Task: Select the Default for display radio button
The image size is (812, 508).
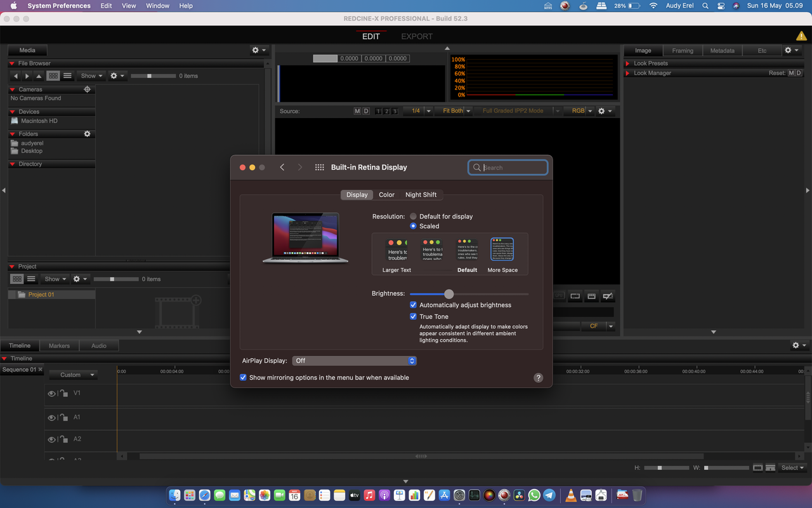Action: tap(414, 217)
